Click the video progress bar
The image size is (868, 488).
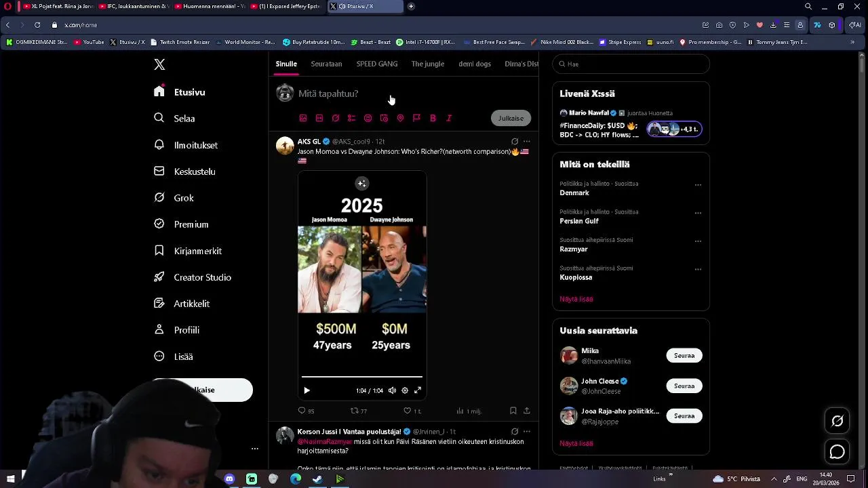click(362, 376)
